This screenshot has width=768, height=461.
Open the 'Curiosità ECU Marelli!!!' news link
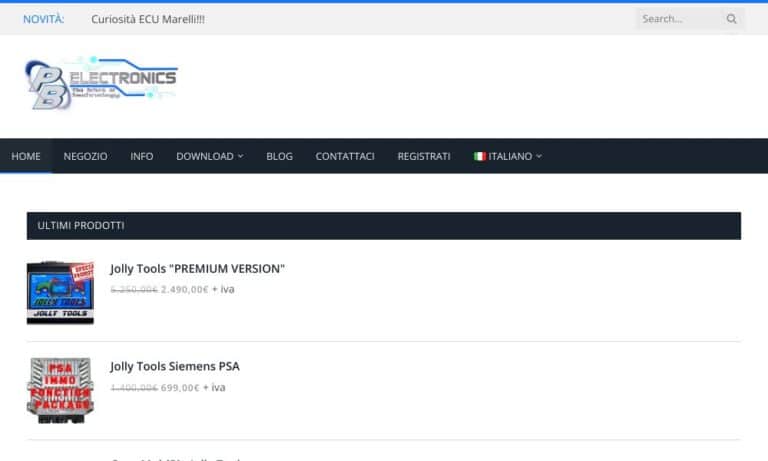pos(148,19)
